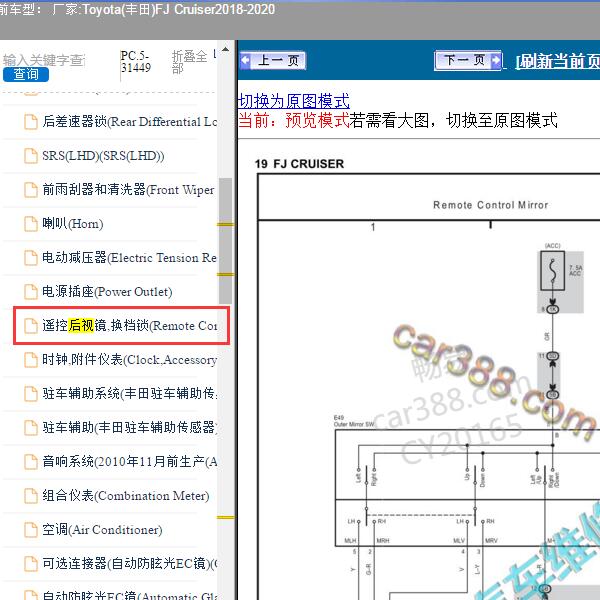Click the 刷新当前页 refresh link
The width and height of the screenshot is (600, 600).
pos(558,61)
